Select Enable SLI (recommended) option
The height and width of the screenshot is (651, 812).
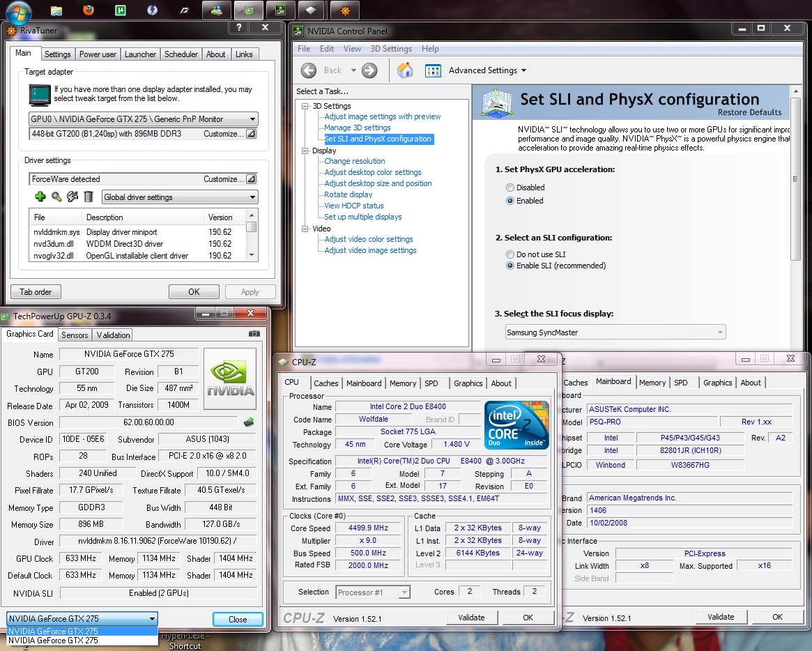510,266
